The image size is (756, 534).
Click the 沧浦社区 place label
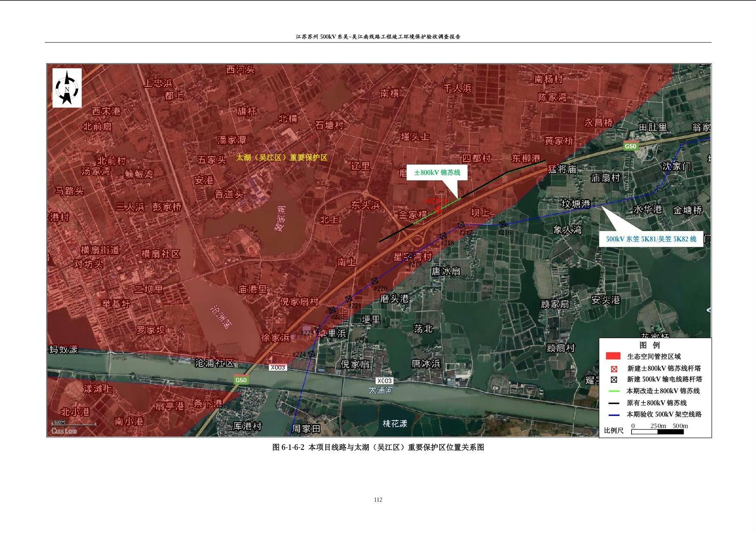(214, 363)
